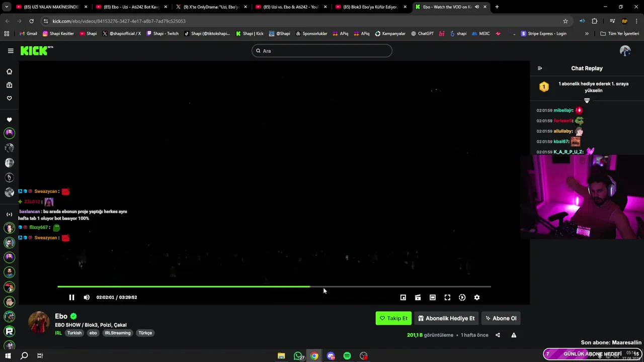
Task: Reload the page in Chrome
Action: click(x=31, y=21)
